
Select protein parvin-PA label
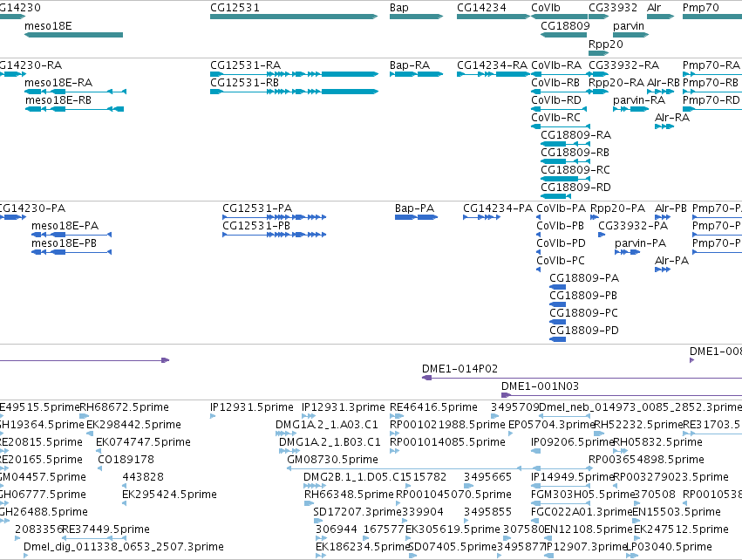click(640, 243)
